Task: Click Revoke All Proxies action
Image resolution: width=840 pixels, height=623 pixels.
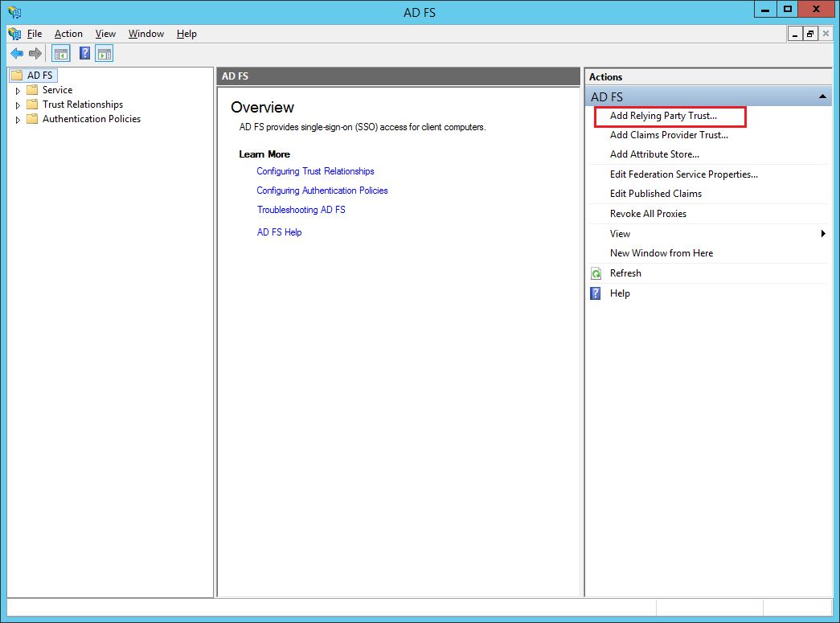Action: 648,213
